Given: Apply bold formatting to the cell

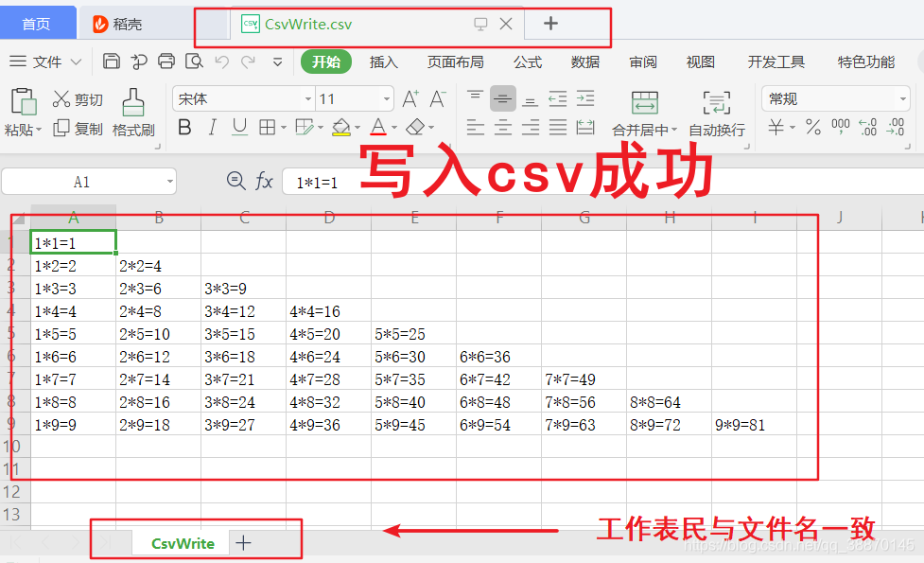Looking at the screenshot, I should coord(184,127).
